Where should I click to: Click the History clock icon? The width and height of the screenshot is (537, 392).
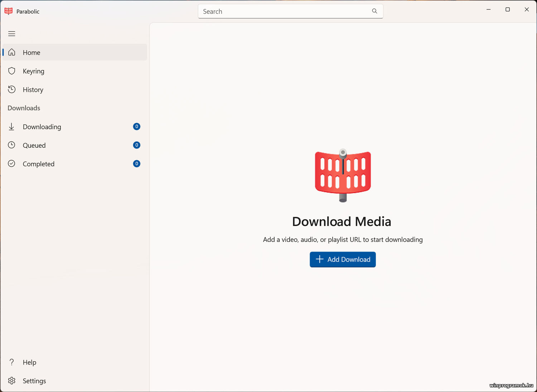pyautogui.click(x=12, y=89)
